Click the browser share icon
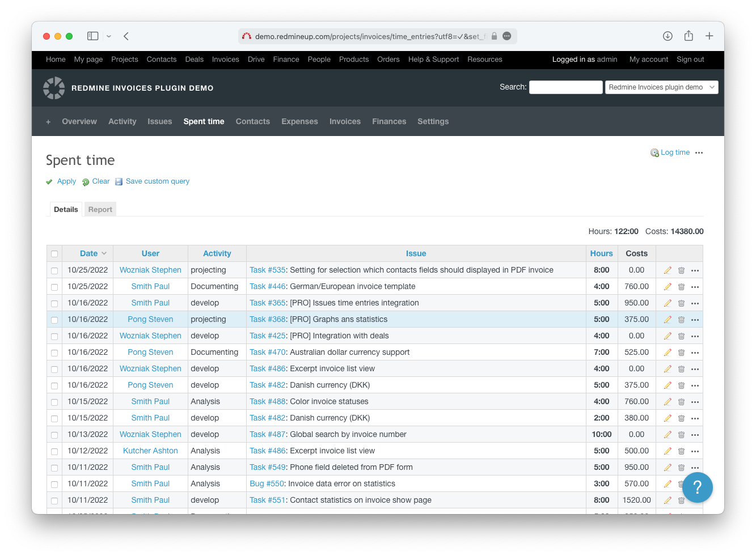The height and width of the screenshot is (556, 756). click(689, 36)
